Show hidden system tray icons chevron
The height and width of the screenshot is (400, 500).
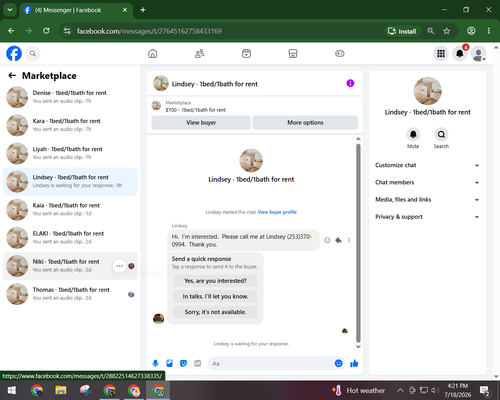tap(400, 390)
